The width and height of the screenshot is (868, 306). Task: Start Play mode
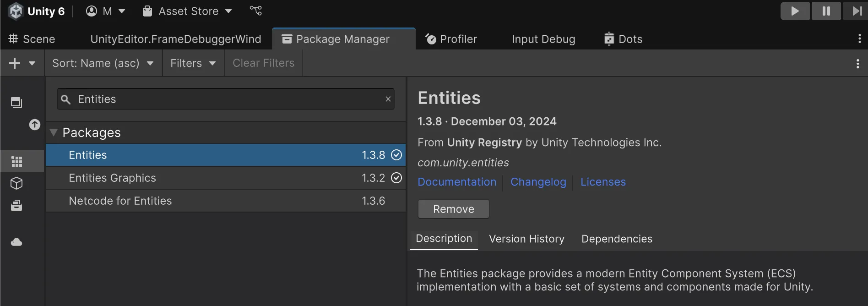click(795, 11)
